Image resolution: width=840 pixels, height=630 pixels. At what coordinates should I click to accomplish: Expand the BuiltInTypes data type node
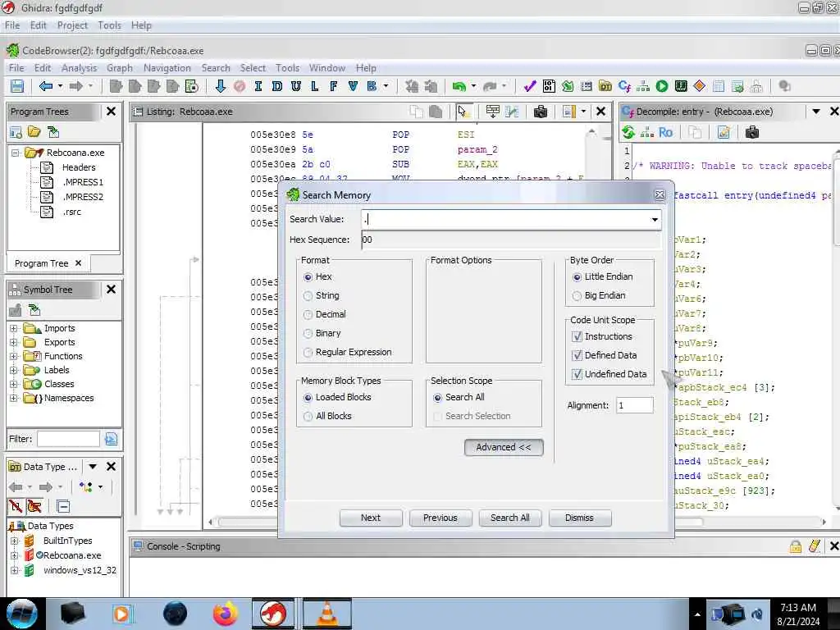pos(15,541)
